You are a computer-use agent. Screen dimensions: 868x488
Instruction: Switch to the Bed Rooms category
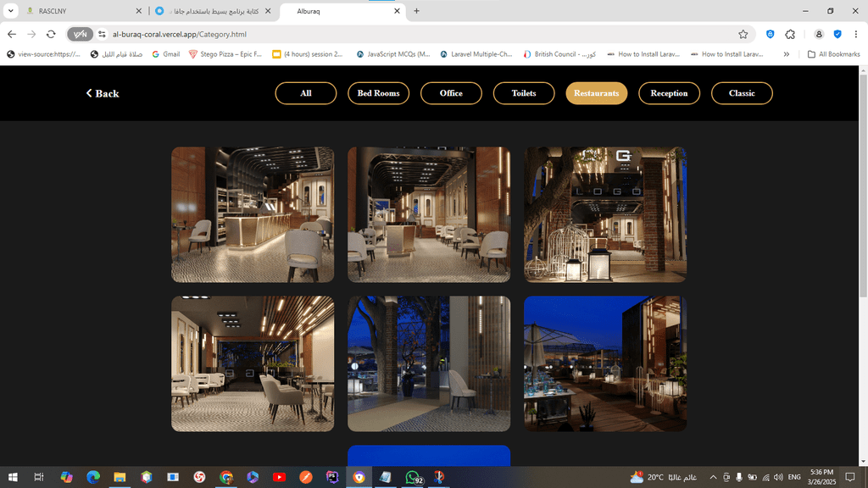(378, 93)
